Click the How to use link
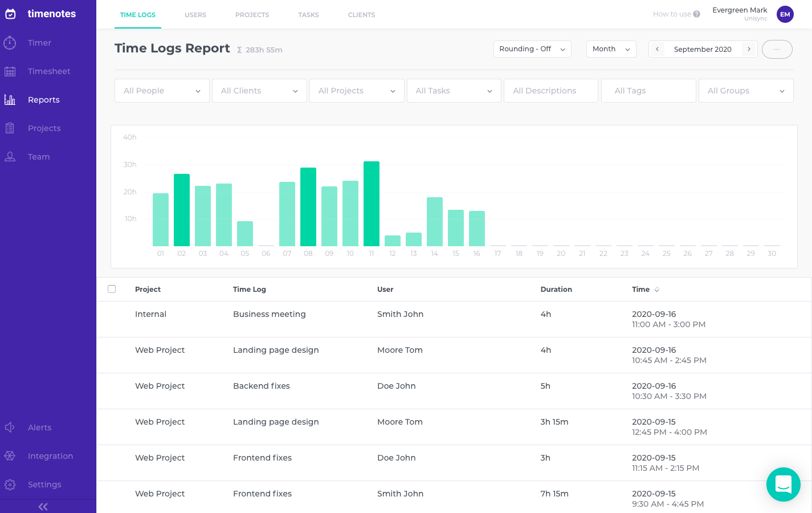This screenshot has height=513, width=812. pos(672,14)
